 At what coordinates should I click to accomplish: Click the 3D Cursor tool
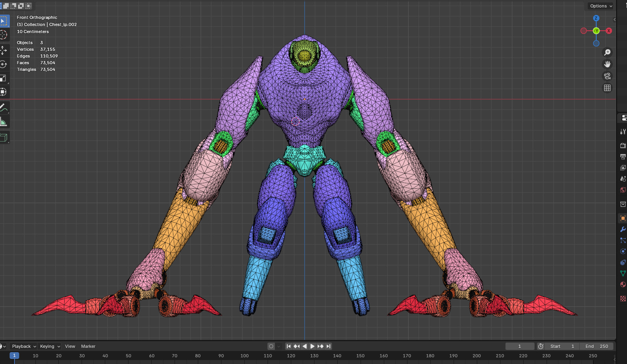pos(4,35)
